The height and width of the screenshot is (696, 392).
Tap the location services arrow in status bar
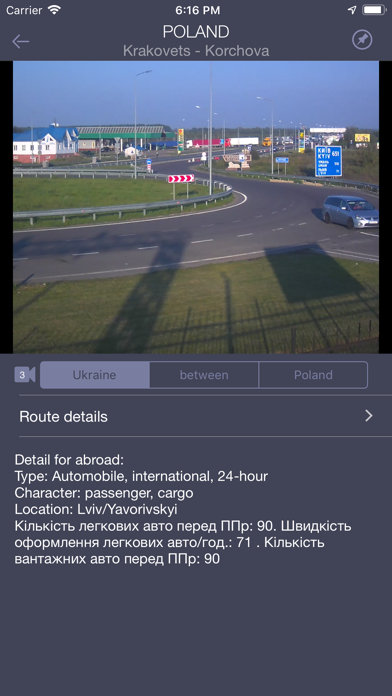[x=352, y=10]
